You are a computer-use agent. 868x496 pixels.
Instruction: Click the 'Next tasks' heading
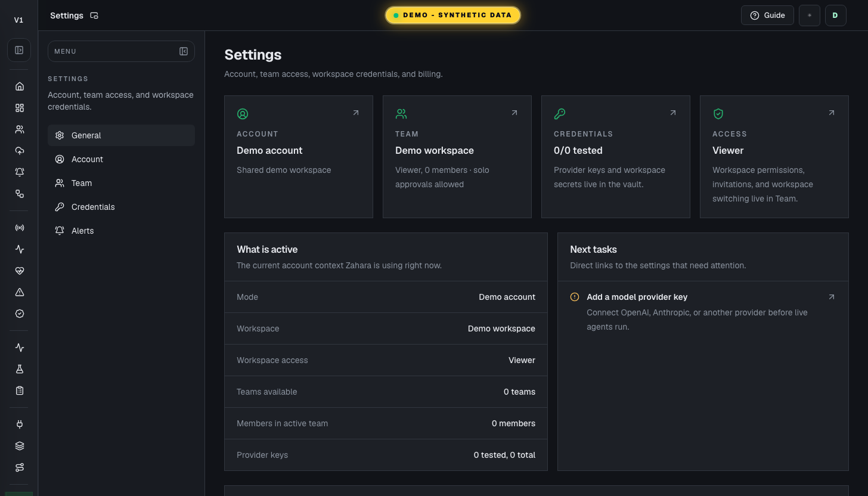(593, 249)
